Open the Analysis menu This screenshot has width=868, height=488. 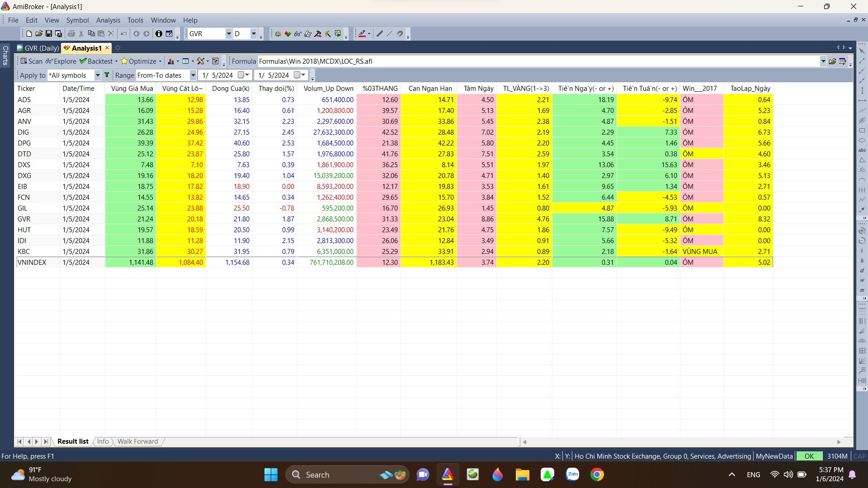pos(108,20)
